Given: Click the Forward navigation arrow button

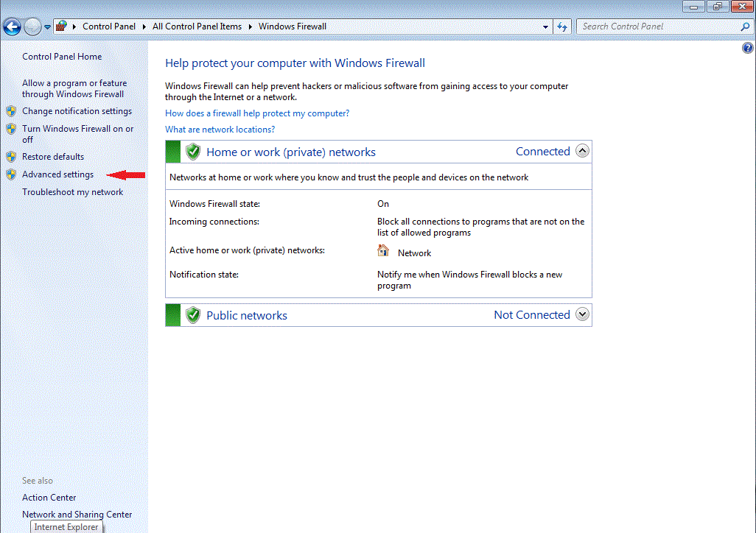Looking at the screenshot, I should tap(32, 27).
